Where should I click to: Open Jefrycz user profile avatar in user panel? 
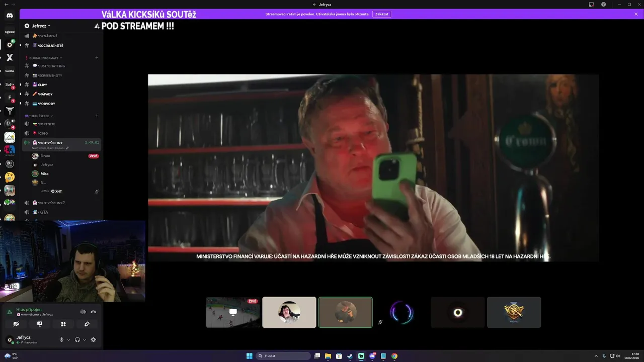pos(10,340)
